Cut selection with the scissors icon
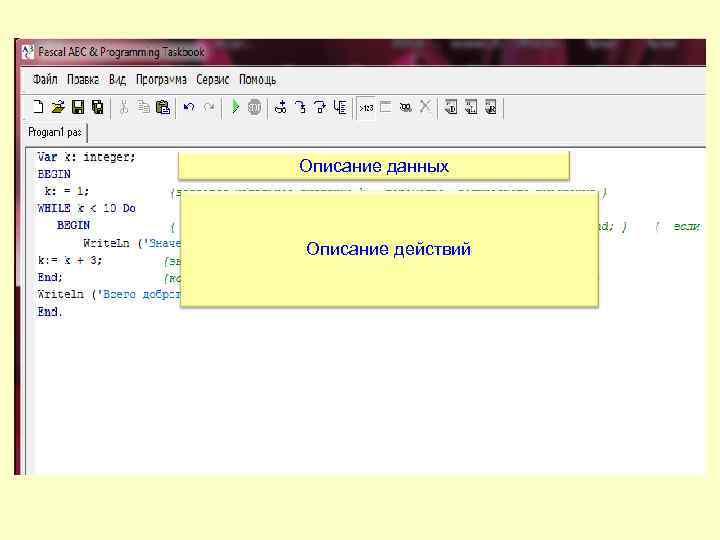 tap(124, 107)
